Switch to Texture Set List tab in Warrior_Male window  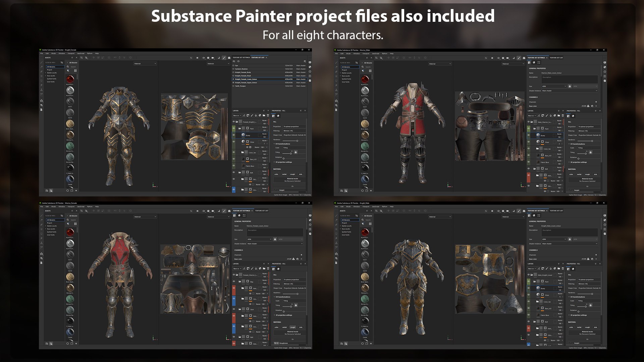(x=556, y=58)
